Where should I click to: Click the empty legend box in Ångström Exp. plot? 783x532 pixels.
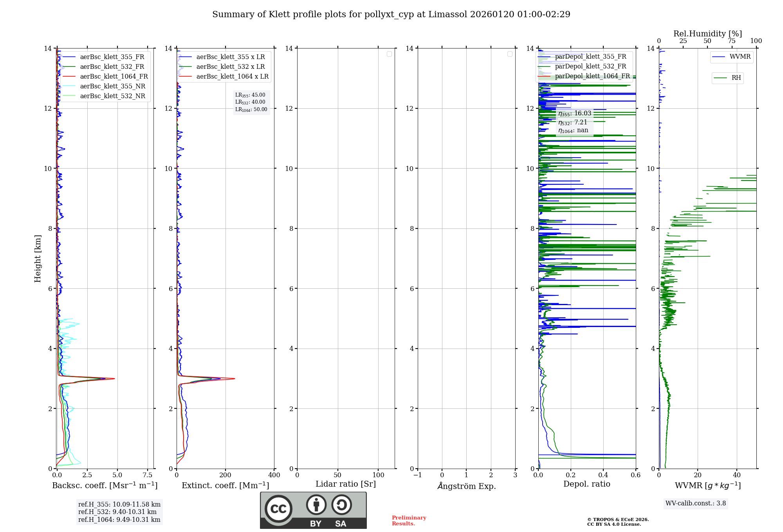tap(510, 54)
